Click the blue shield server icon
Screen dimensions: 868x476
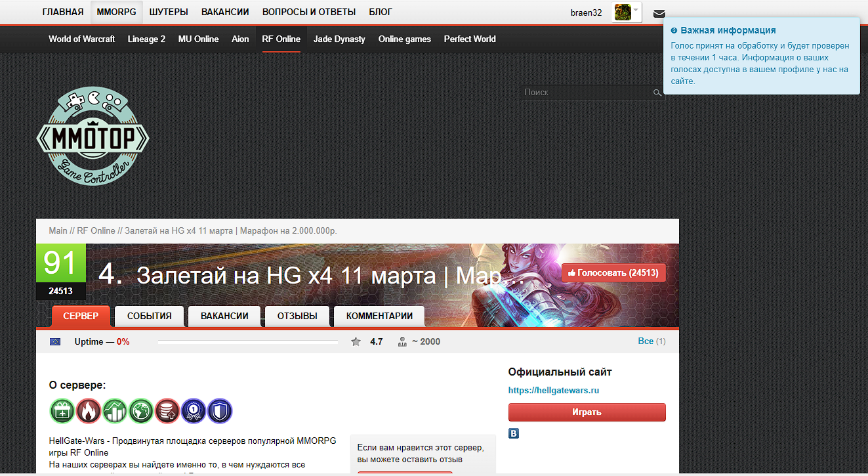coord(220,411)
